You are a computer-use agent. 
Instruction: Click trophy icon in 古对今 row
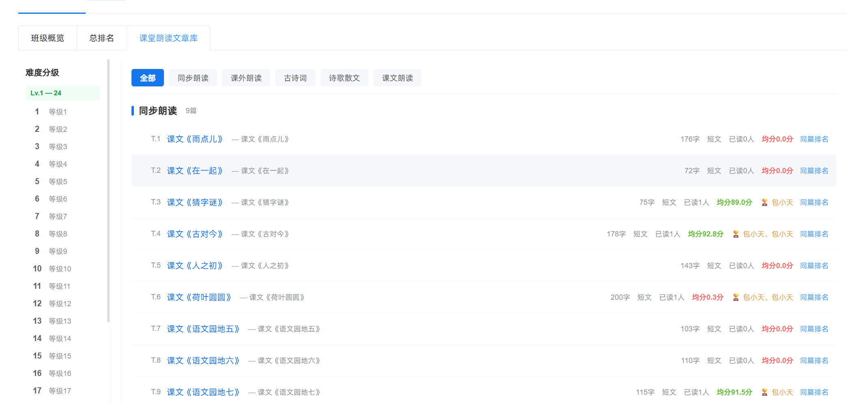coord(736,234)
